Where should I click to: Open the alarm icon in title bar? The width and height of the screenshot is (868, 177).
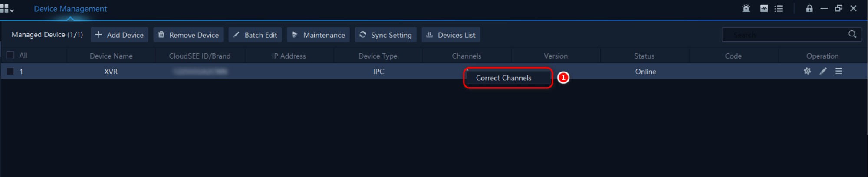746,9
